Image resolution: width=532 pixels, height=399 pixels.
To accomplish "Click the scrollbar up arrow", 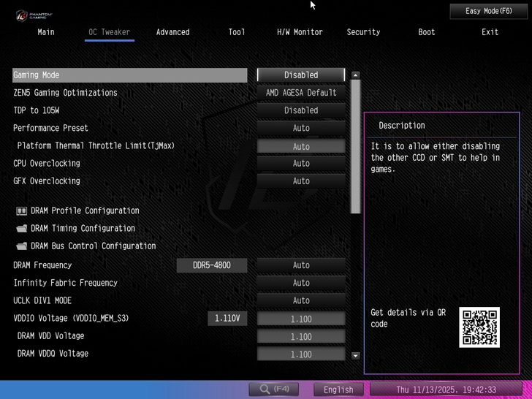I will point(356,75).
